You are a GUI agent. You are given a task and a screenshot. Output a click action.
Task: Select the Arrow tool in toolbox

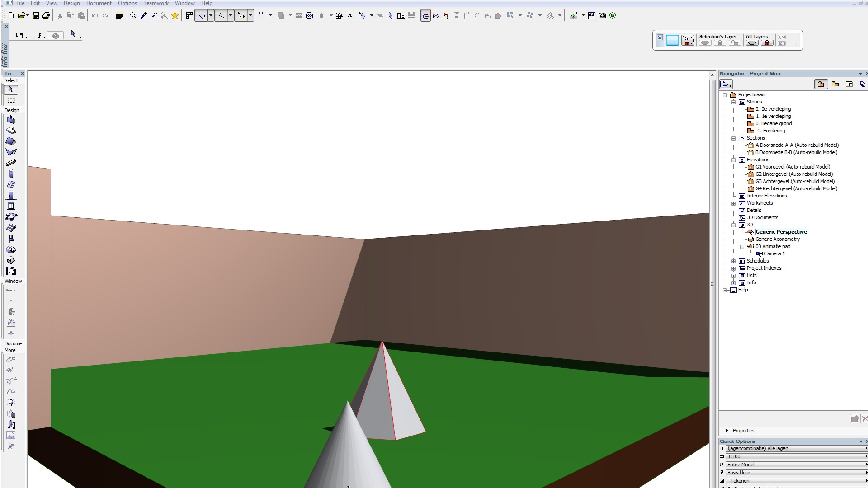coord(11,89)
